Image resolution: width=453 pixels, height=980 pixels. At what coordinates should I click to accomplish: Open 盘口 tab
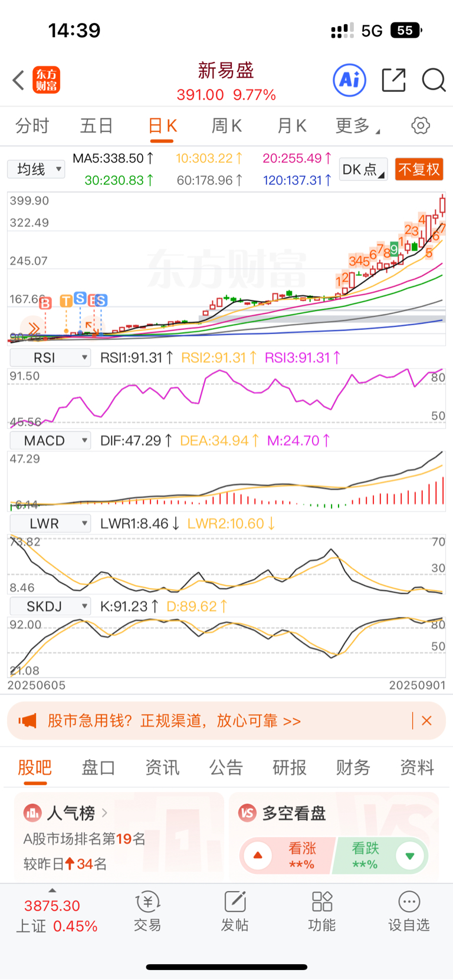[x=99, y=767]
